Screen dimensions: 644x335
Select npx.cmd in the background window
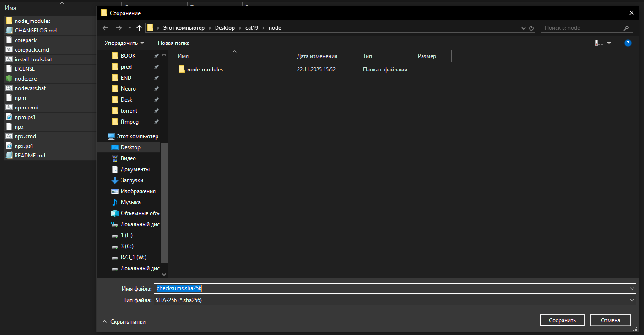(25, 136)
